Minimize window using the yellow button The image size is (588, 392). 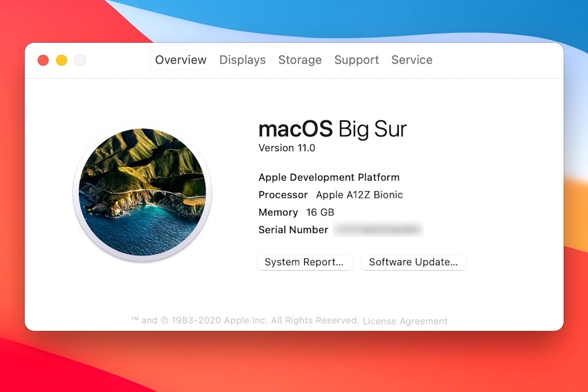(x=62, y=60)
